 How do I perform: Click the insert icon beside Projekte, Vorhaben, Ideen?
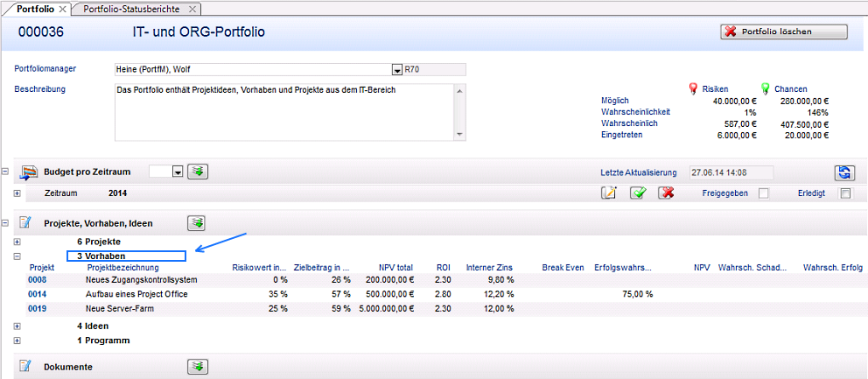pos(198,223)
